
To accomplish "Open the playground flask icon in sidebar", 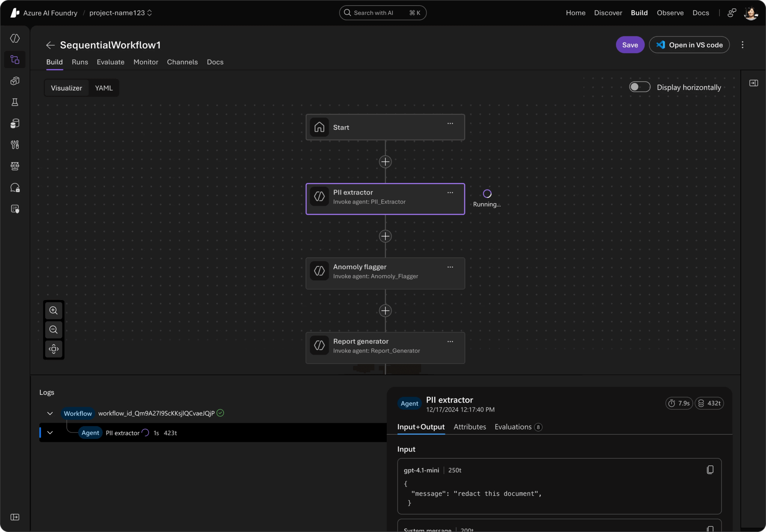I will coord(15,102).
